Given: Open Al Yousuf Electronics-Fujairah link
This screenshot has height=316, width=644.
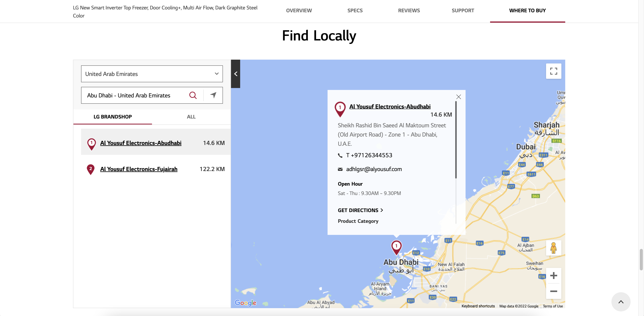Looking at the screenshot, I should [x=139, y=169].
